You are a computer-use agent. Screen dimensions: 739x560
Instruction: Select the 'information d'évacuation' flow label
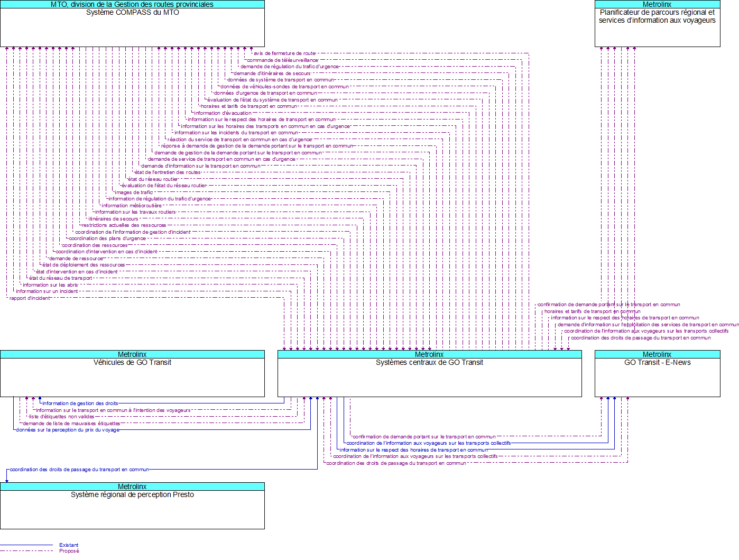(x=223, y=113)
